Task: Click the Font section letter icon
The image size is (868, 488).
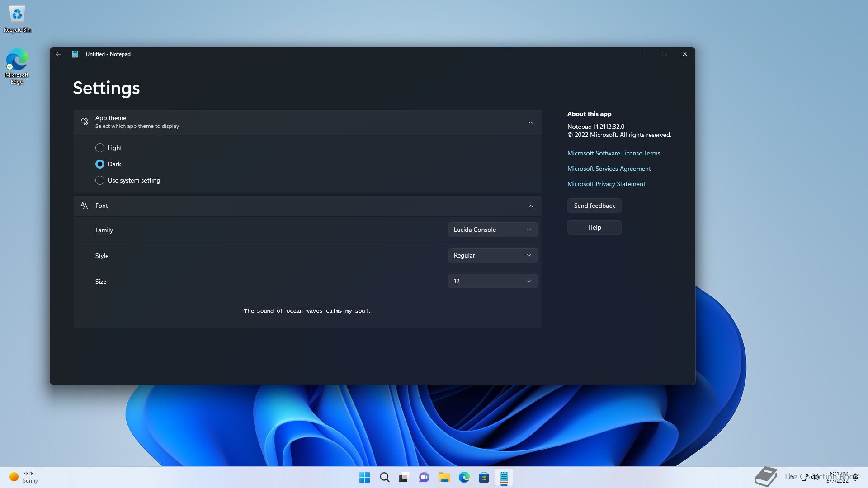Action: (85, 206)
